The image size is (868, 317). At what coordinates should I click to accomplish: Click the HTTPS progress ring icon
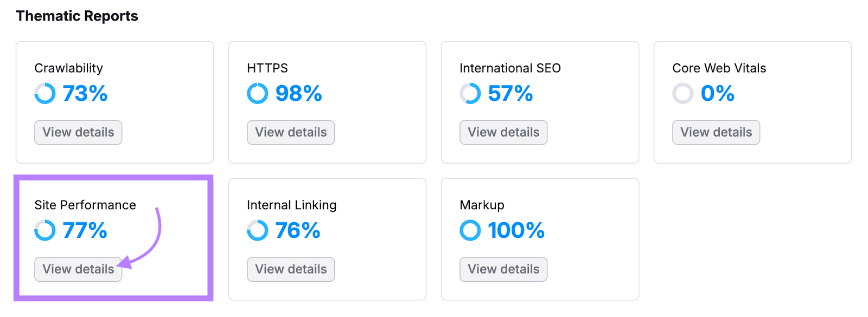point(257,93)
